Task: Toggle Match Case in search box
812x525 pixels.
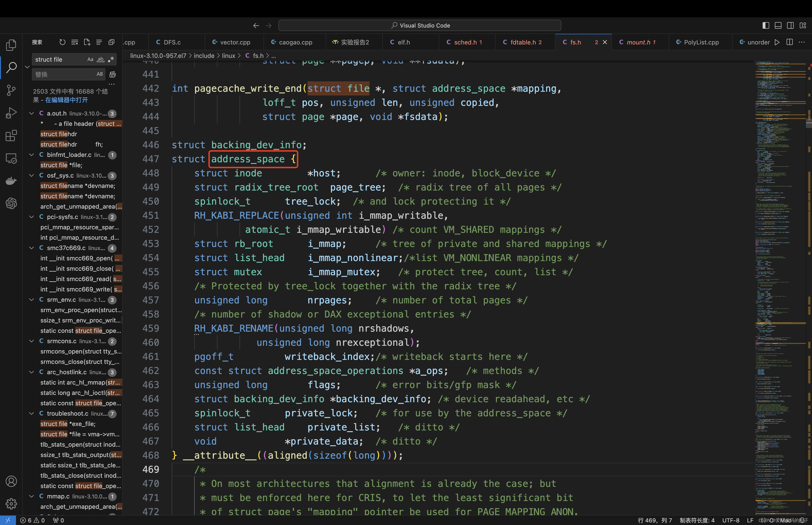Action: tap(90, 59)
